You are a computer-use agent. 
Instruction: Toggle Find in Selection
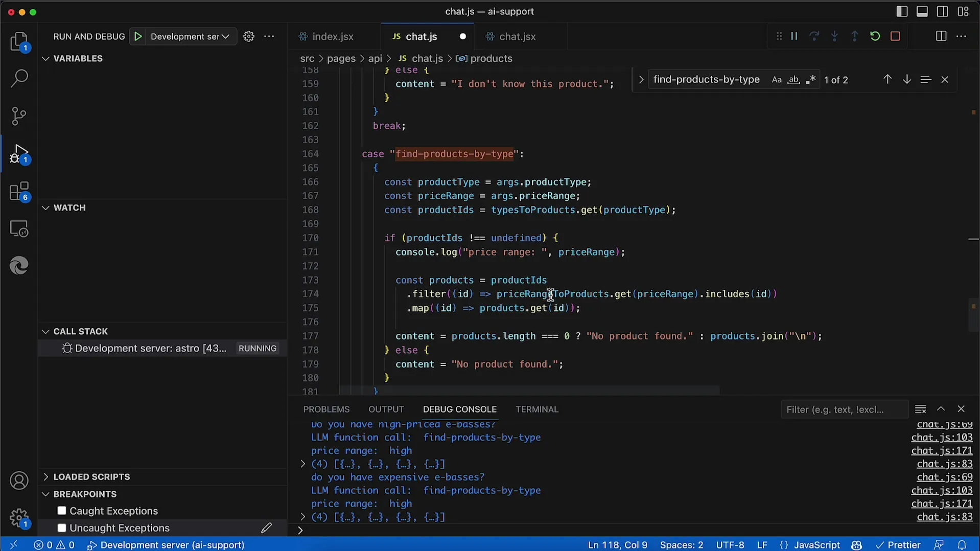click(x=925, y=80)
